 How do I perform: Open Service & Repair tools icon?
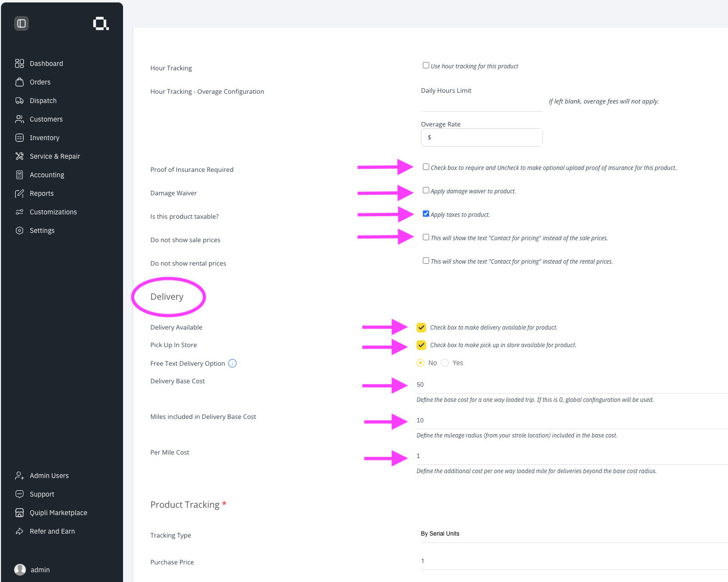click(x=20, y=156)
